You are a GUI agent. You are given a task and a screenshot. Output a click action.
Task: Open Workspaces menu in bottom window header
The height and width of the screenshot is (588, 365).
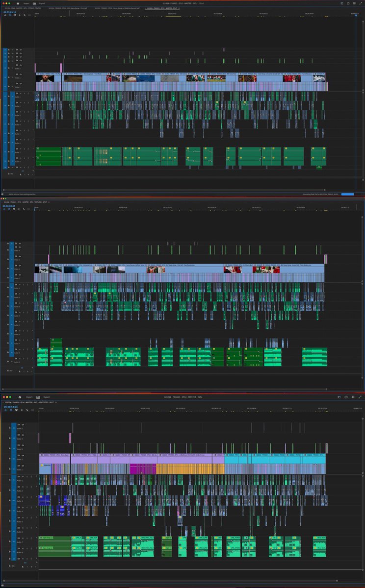(339, 397)
